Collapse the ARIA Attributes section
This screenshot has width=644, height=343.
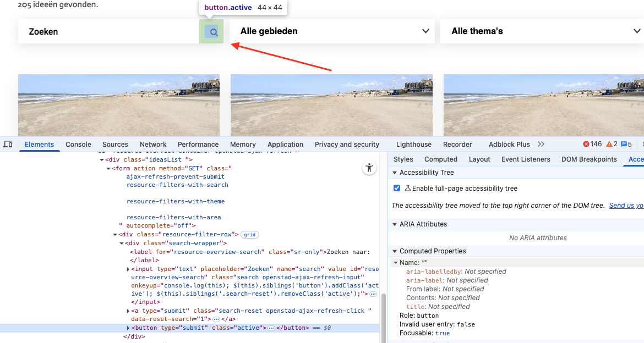pos(394,224)
